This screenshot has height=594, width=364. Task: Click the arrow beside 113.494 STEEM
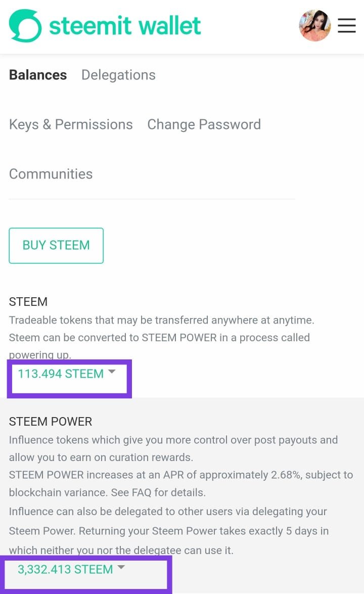[112, 372]
